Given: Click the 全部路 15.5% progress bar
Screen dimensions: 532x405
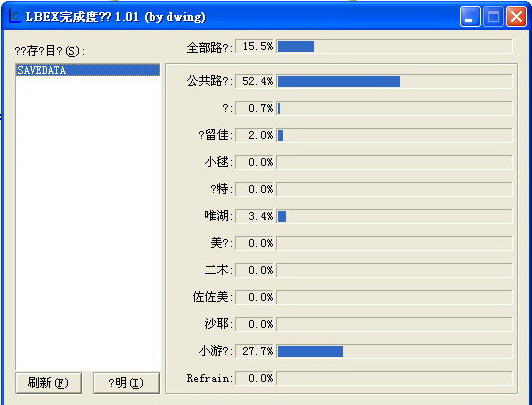Looking at the screenshot, I should click(x=394, y=46).
